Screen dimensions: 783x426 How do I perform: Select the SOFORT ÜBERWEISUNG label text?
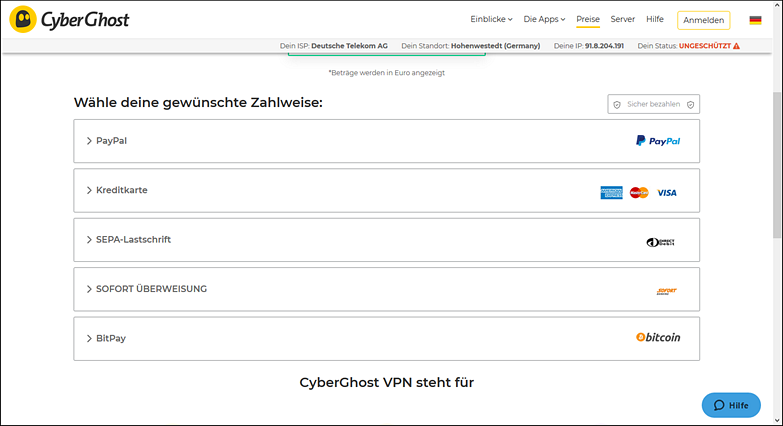[151, 289]
